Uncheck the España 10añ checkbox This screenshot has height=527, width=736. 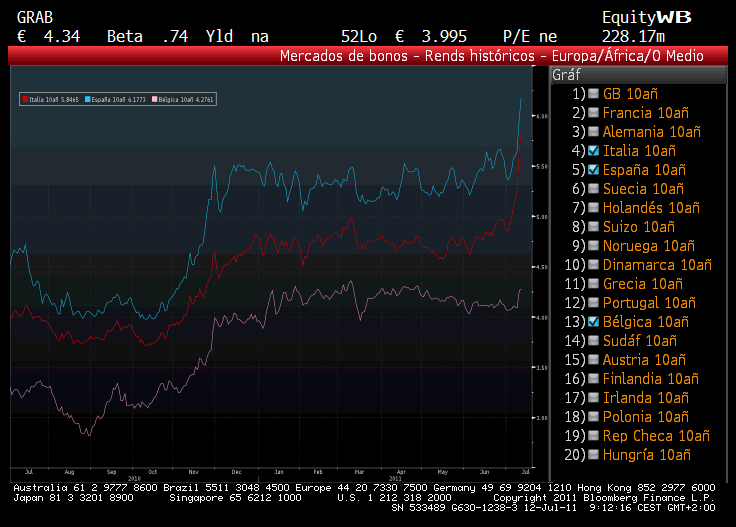click(593, 169)
